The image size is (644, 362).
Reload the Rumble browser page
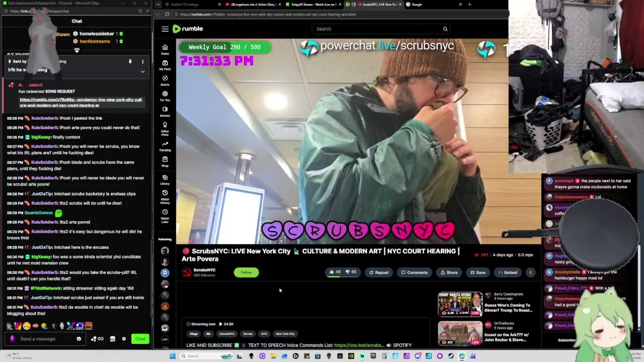[167, 14]
